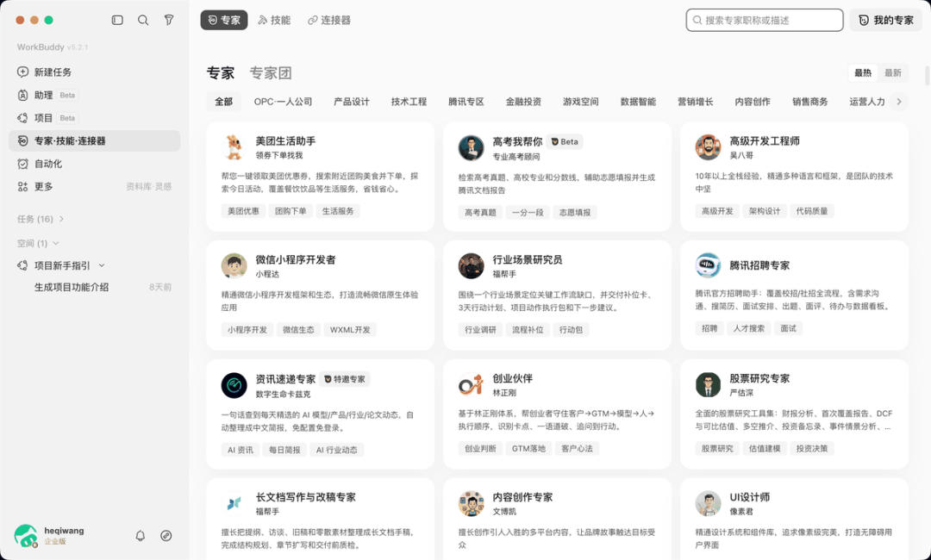Select the 销售商务 category
931x560 pixels.
(809, 102)
